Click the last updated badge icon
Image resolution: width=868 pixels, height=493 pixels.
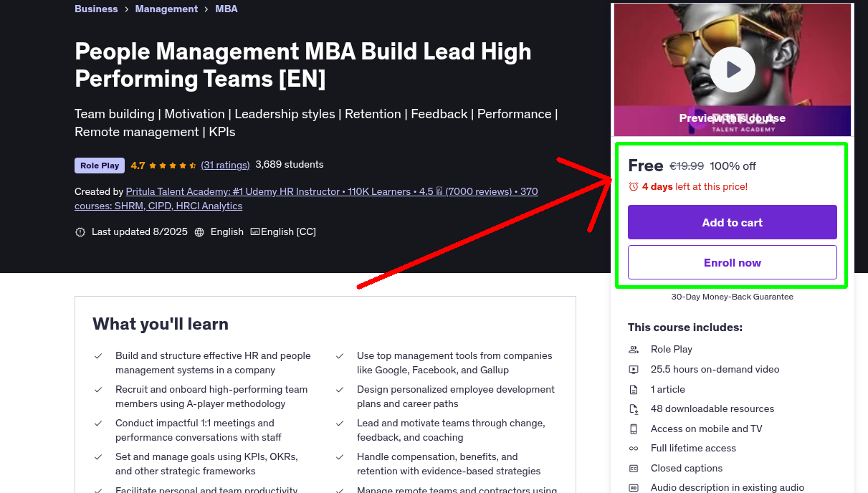click(80, 232)
